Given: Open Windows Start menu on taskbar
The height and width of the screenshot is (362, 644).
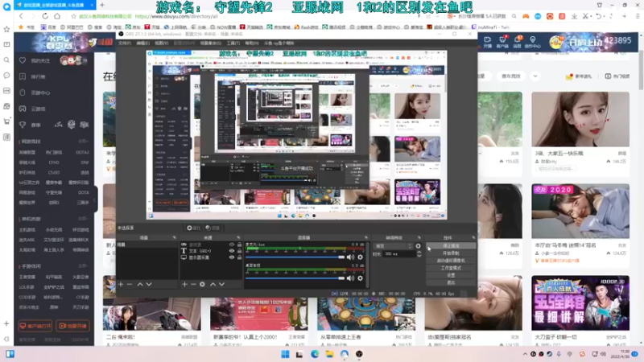Looking at the screenshot, I should click(x=285, y=354).
